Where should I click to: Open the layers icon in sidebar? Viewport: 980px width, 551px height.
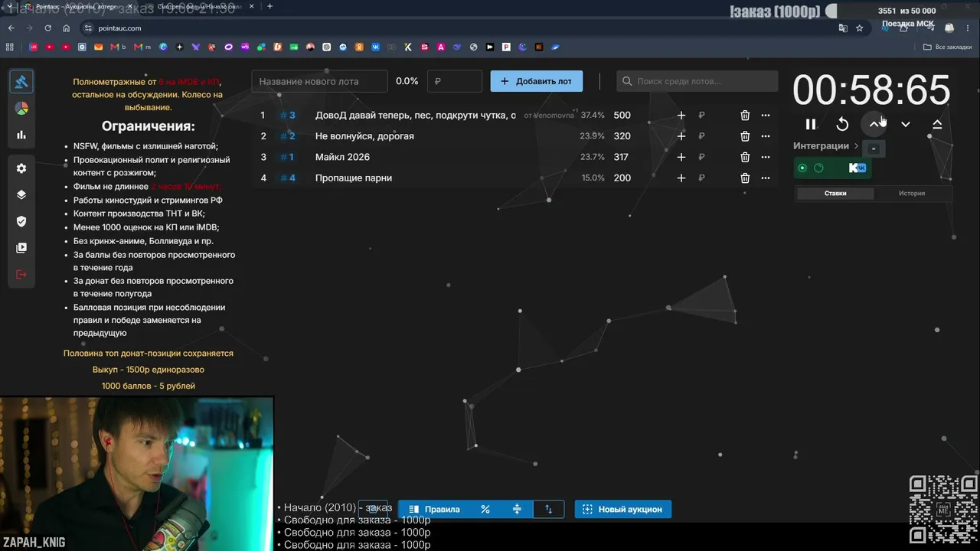(x=21, y=194)
